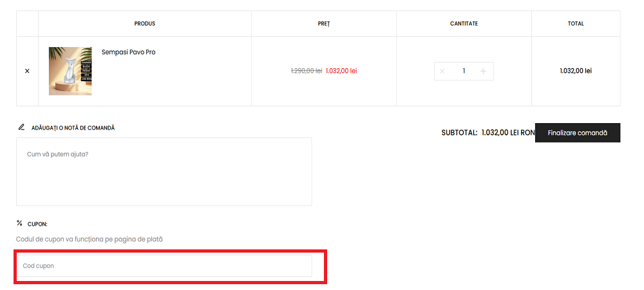This screenshot has width=644, height=290.
Task: Open the Sempasi Pavo Pro product thumbnail
Action: pyautogui.click(x=70, y=71)
